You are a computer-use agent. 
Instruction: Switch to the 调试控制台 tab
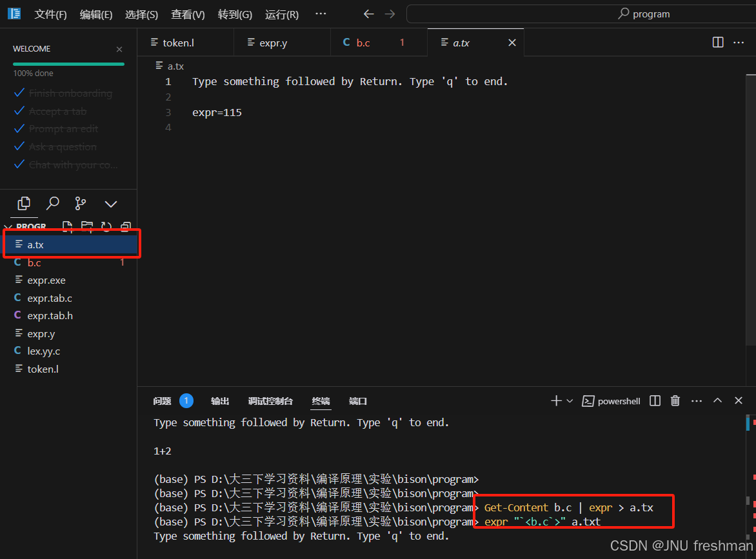tap(270, 401)
